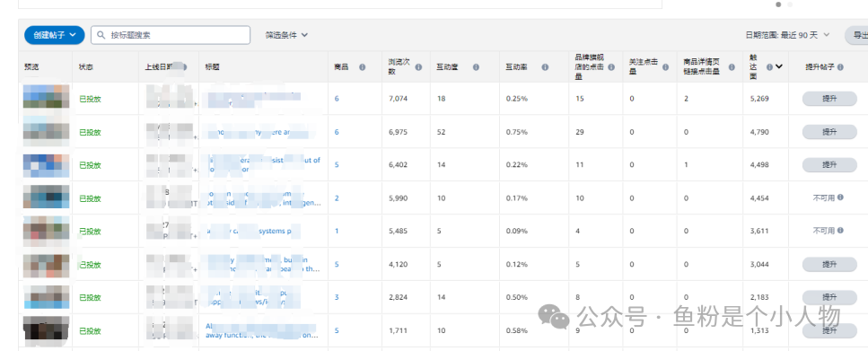The image size is (868, 351).
Task: Click the 29 storefront clicks cell
Action: (x=580, y=132)
